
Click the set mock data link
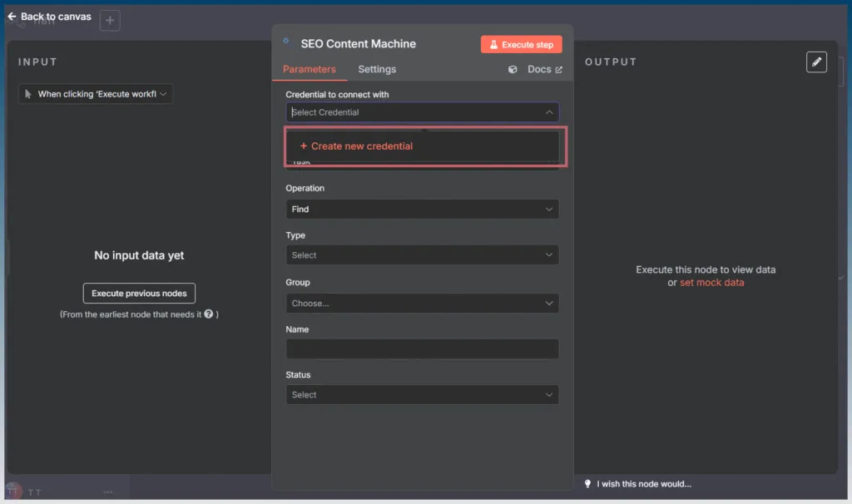tap(712, 283)
